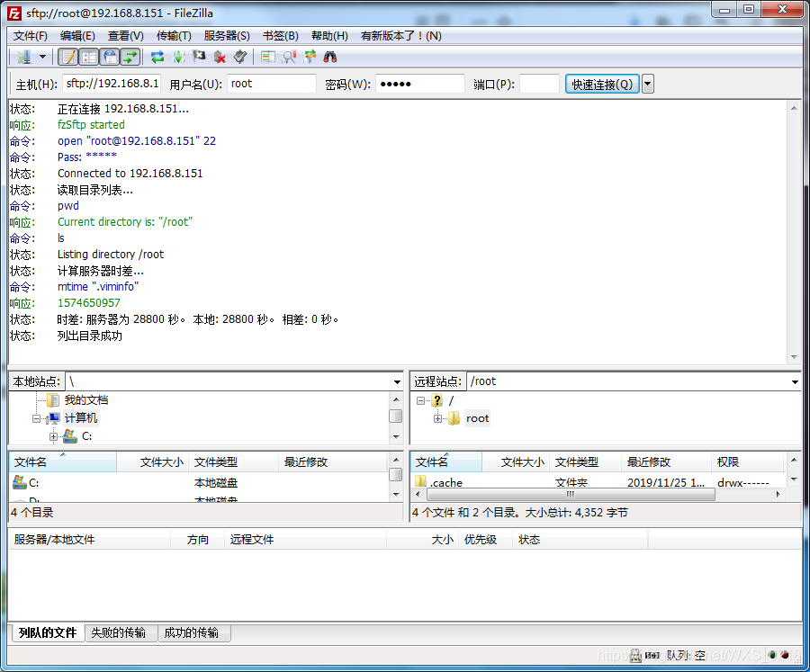Viewport: 810px width, 672px height.
Task: Sort local files by 文件类型 column
Action: [233, 462]
